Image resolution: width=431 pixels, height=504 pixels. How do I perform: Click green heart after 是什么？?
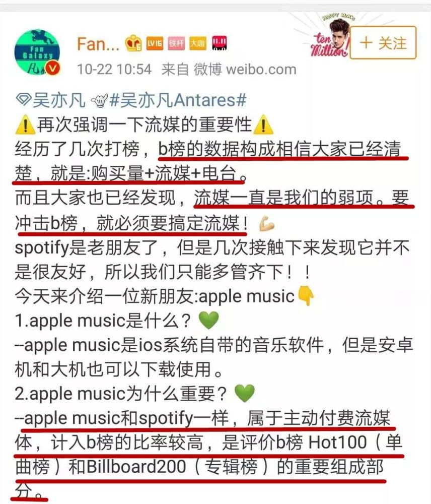(x=209, y=321)
